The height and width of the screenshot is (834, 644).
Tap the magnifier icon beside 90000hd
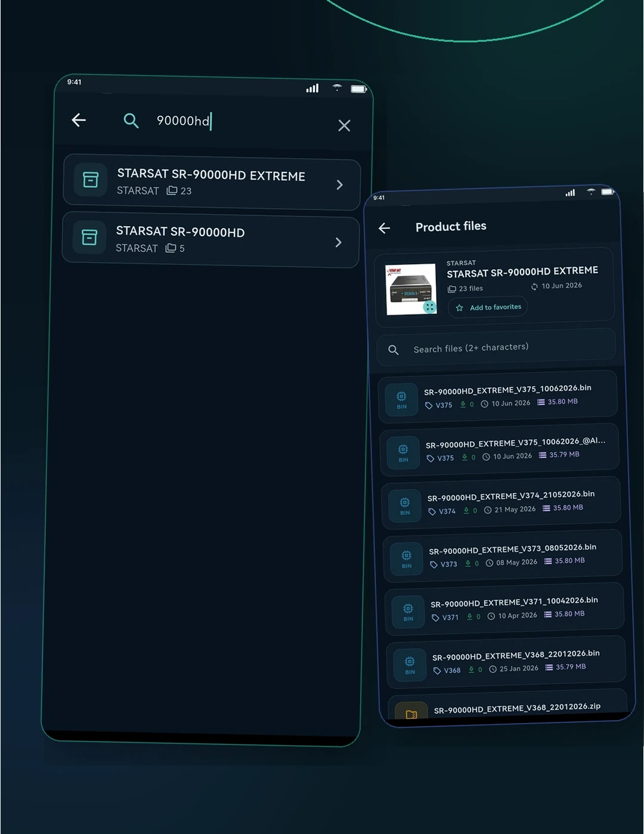click(x=131, y=121)
